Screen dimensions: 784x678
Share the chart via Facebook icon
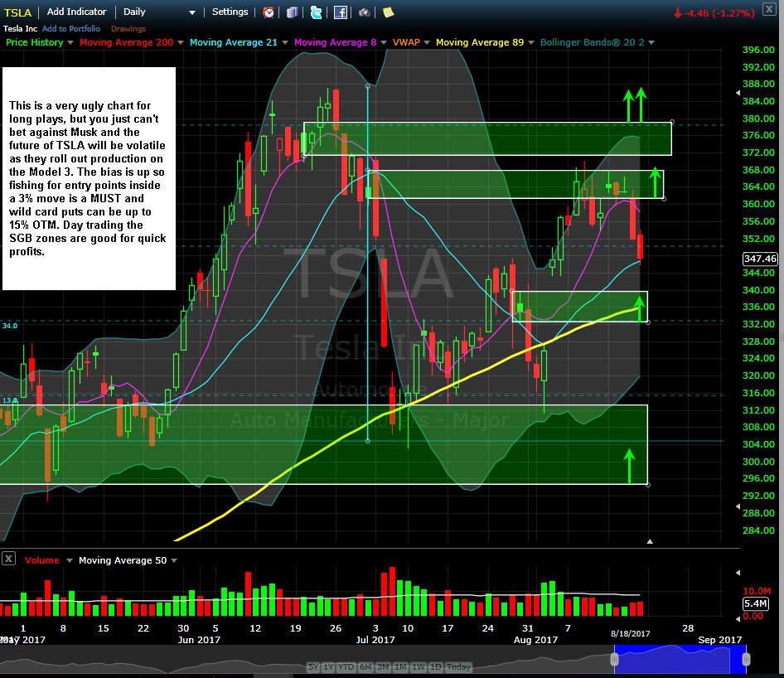tap(341, 12)
